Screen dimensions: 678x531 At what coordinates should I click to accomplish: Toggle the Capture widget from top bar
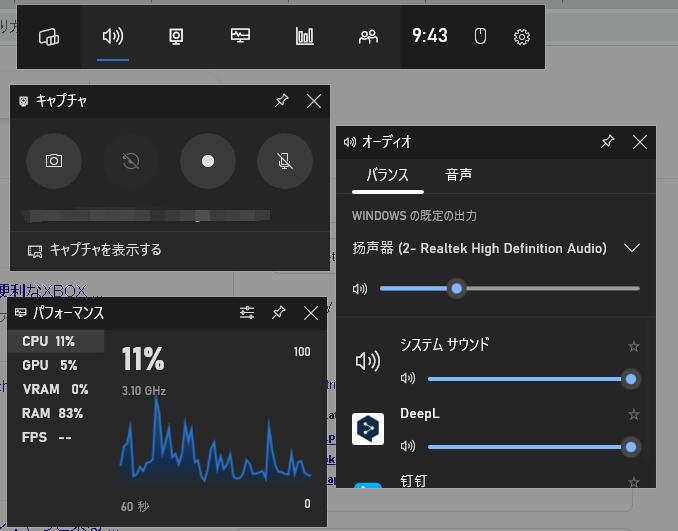coord(176,37)
